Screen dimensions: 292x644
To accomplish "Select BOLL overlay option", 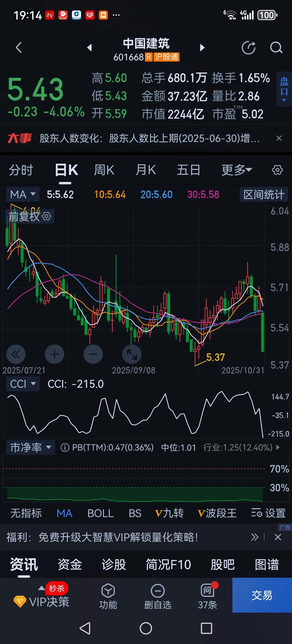I will click(101, 513).
